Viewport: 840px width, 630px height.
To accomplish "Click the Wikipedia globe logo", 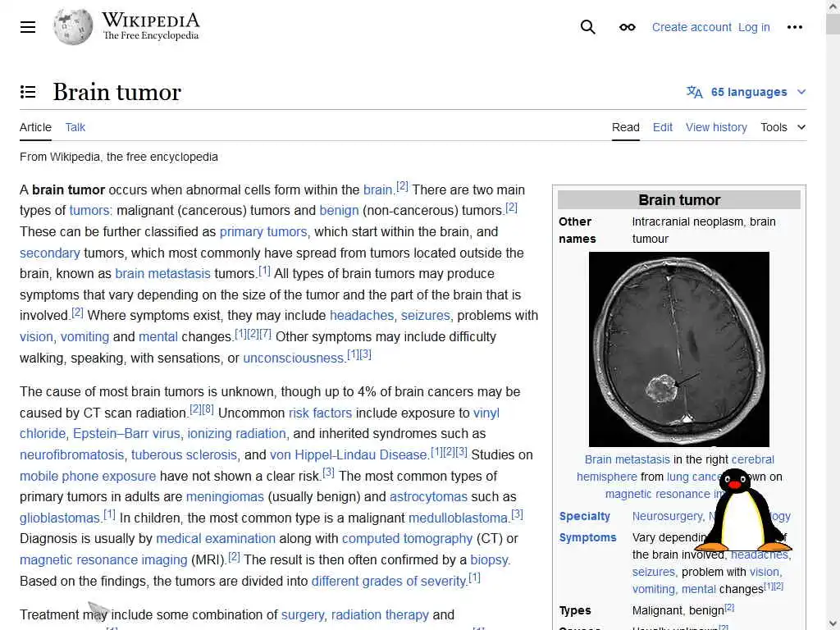I will pos(73,27).
